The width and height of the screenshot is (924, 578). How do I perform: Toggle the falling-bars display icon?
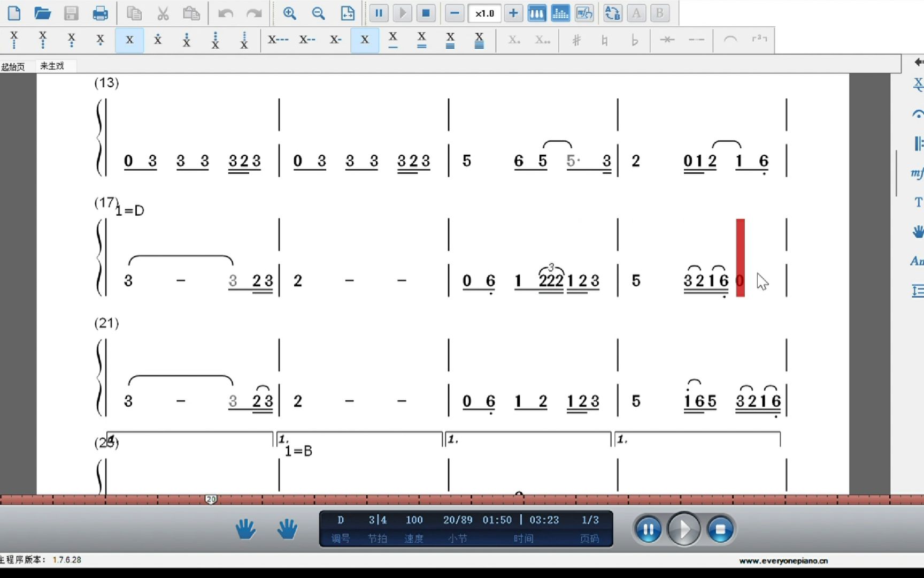(x=560, y=13)
